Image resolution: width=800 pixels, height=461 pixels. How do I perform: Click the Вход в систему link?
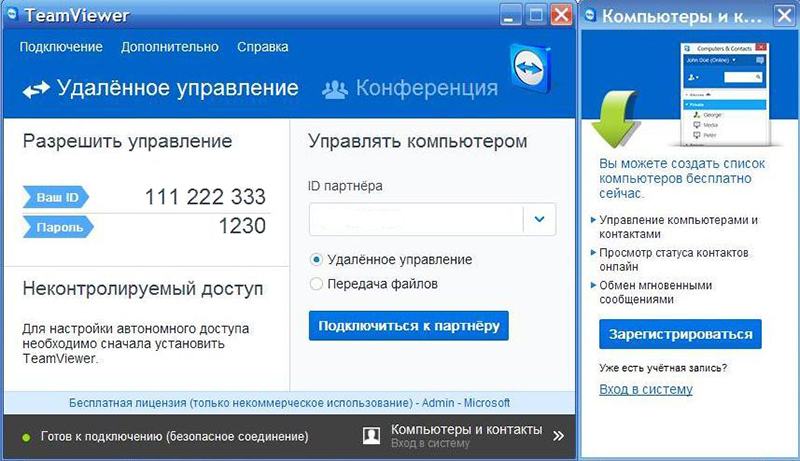tap(646, 390)
